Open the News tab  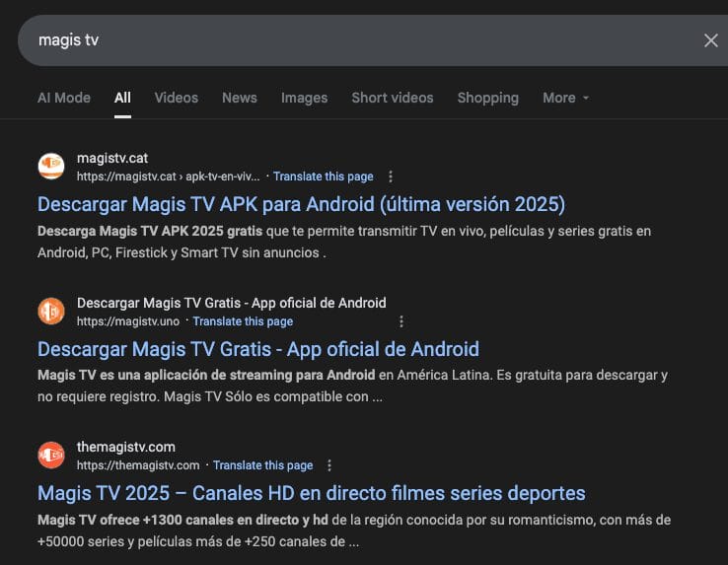click(240, 98)
